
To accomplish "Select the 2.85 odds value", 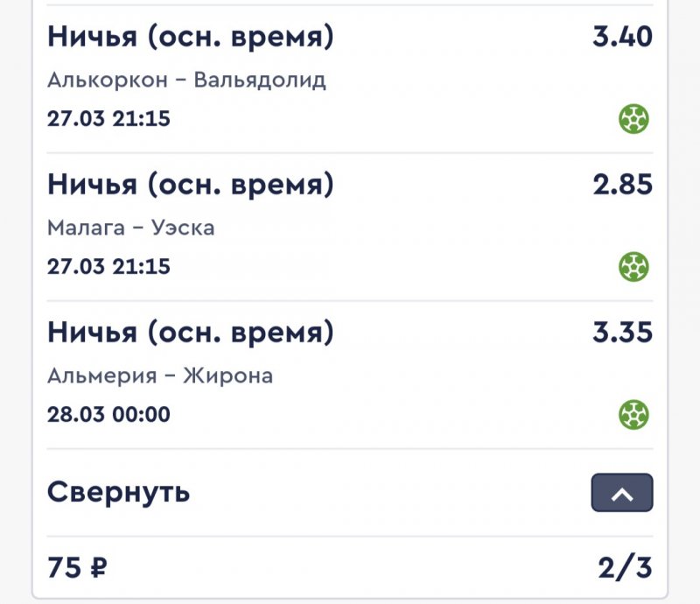I will tap(622, 186).
